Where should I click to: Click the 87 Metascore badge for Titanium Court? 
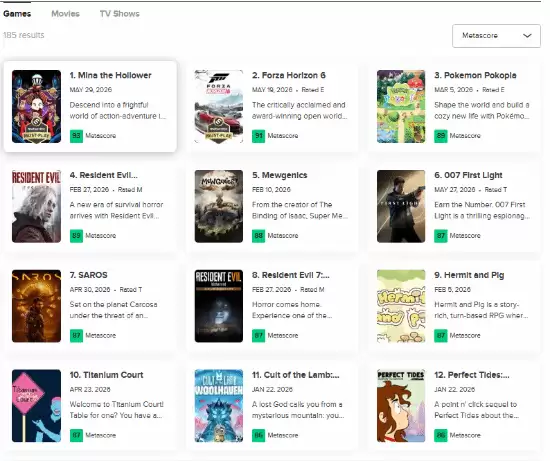click(x=76, y=435)
